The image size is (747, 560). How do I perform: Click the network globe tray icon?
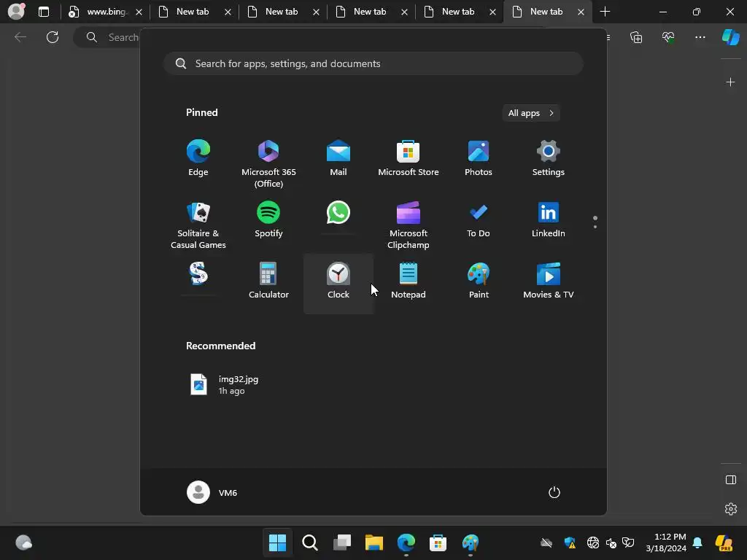point(593,542)
